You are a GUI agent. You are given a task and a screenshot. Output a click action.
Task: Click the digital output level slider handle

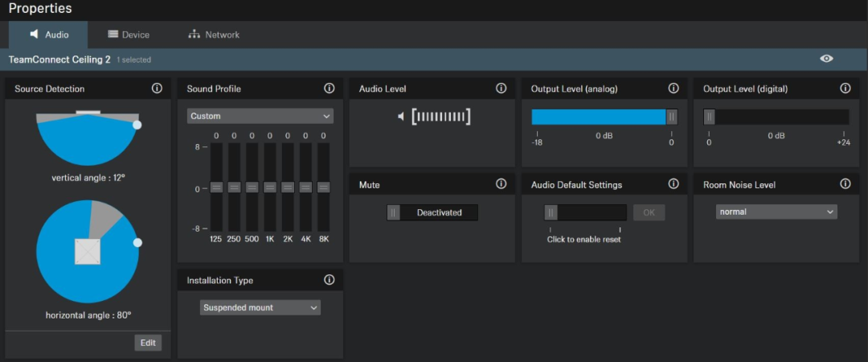[x=709, y=117]
